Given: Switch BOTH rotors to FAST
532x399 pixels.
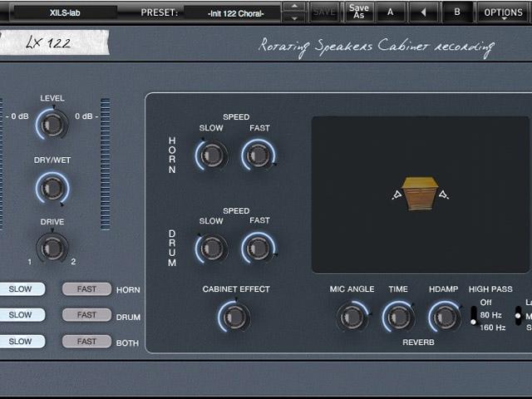Looking at the screenshot, I should click(86, 342).
